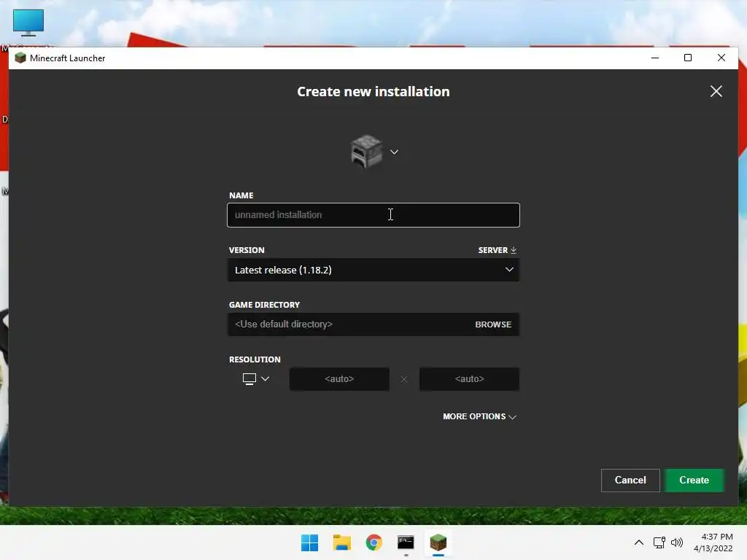The image size is (747, 560).
Task: Open the Windows Start menu
Action: click(x=309, y=542)
